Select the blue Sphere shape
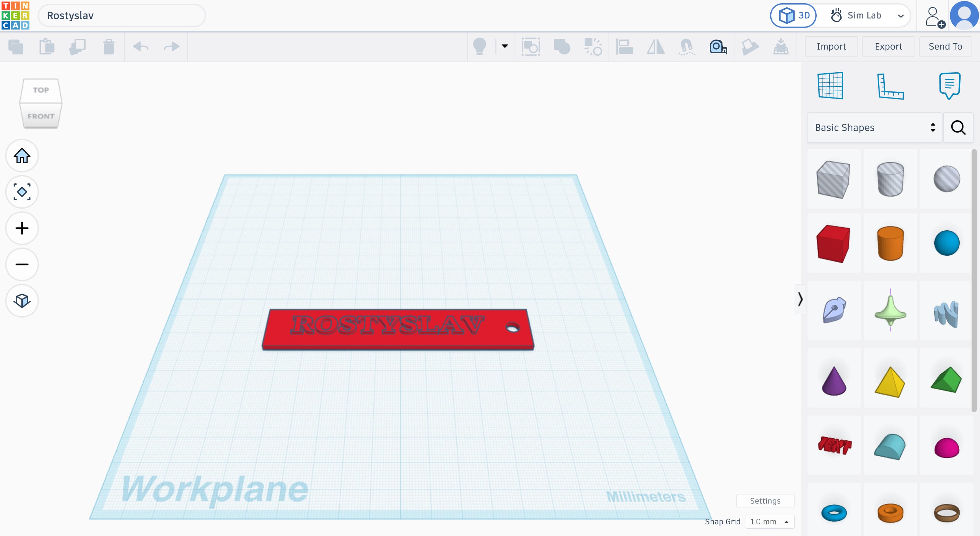 pos(946,243)
